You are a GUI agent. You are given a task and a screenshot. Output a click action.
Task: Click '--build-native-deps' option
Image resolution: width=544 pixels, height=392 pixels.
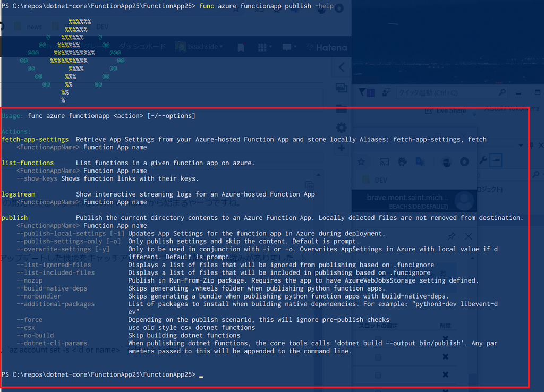pyautogui.click(x=52, y=288)
